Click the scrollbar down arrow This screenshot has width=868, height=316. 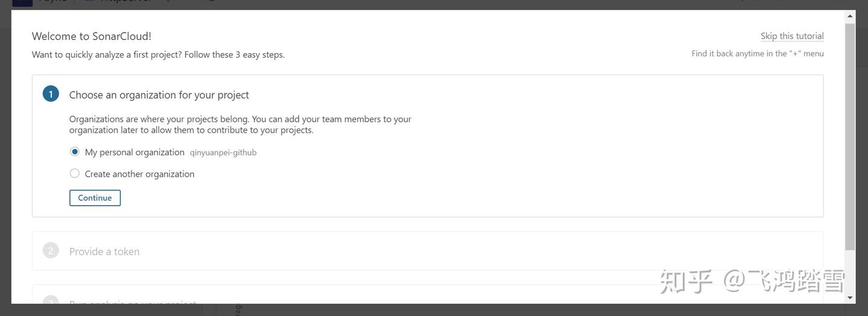pos(850,298)
